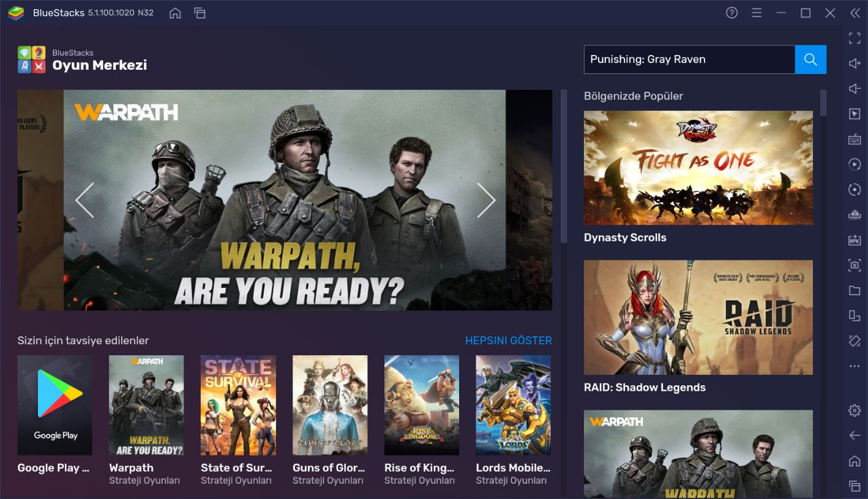Open macro recorder play icon in sidebar
This screenshot has width=868, height=499.
pyautogui.click(x=855, y=164)
